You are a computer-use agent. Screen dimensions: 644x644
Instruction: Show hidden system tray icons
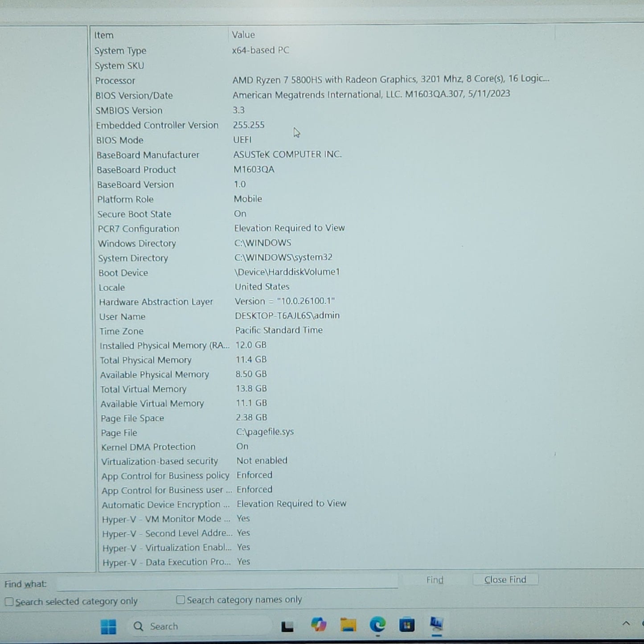pyautogui.click(x=626, y=623)
